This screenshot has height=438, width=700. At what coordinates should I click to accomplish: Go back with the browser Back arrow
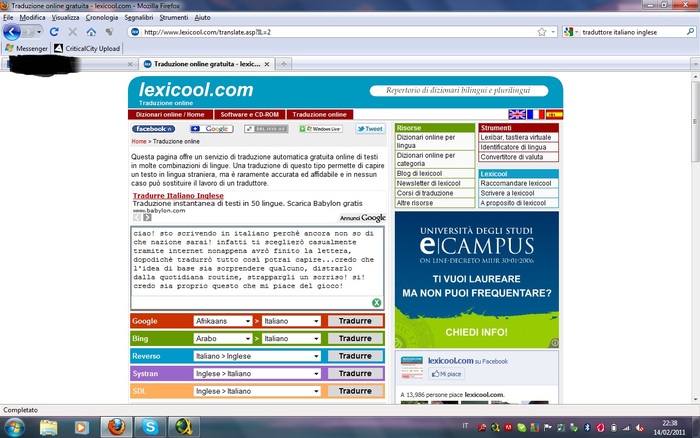coord(12,32)
